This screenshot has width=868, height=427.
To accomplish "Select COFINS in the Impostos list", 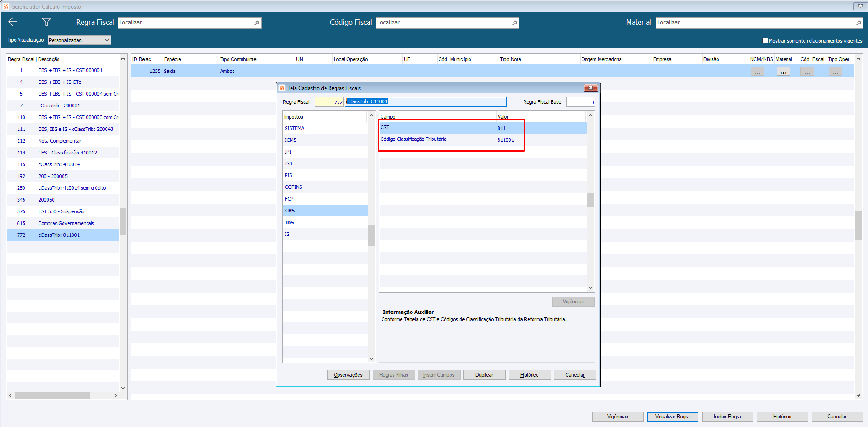I will click(325, 187).
